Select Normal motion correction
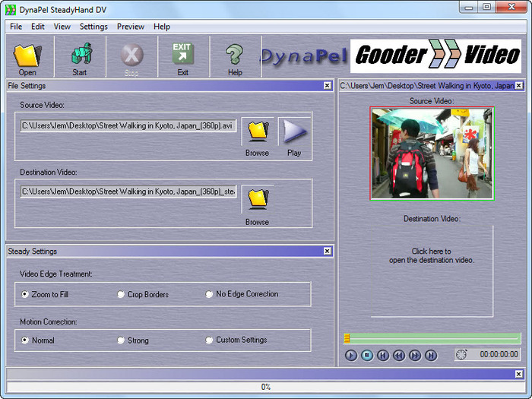 click(x=25, y=340)
